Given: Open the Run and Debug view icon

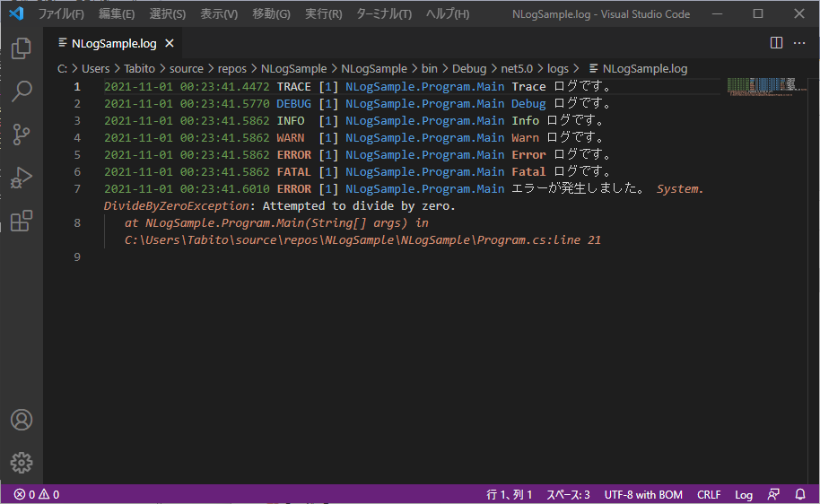Looking at the screenshot, I should point(22,178).
